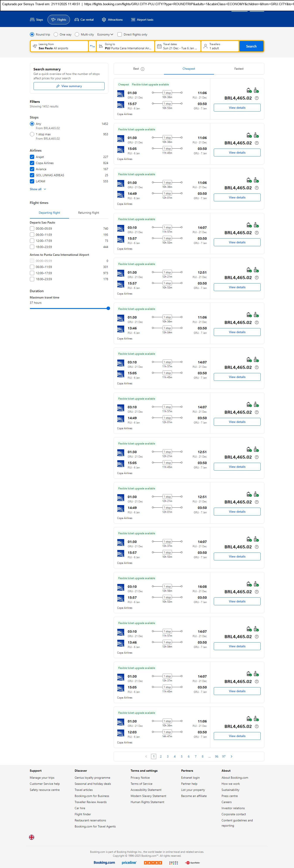Click the blue Search button

click(x=251, y=46)
